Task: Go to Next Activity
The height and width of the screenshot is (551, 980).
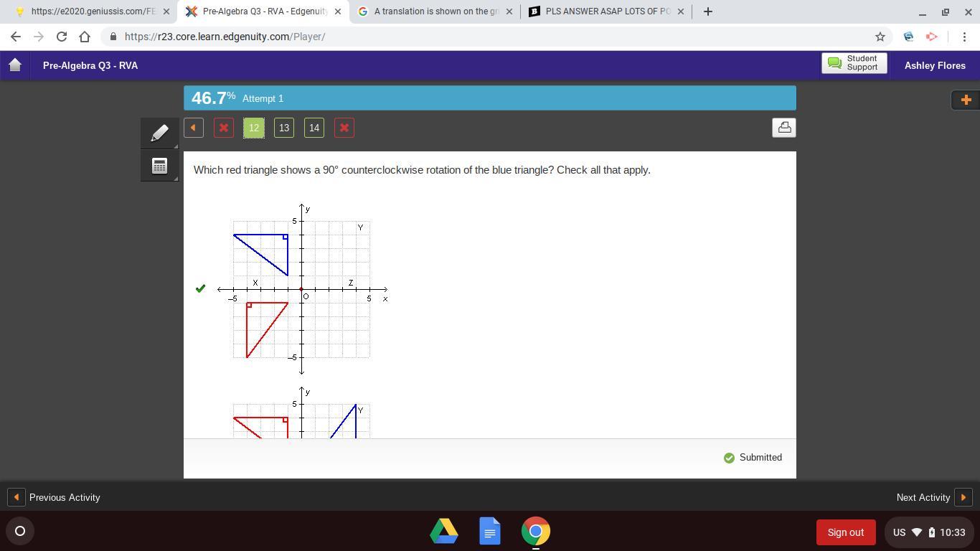Action: click(934, 497)
